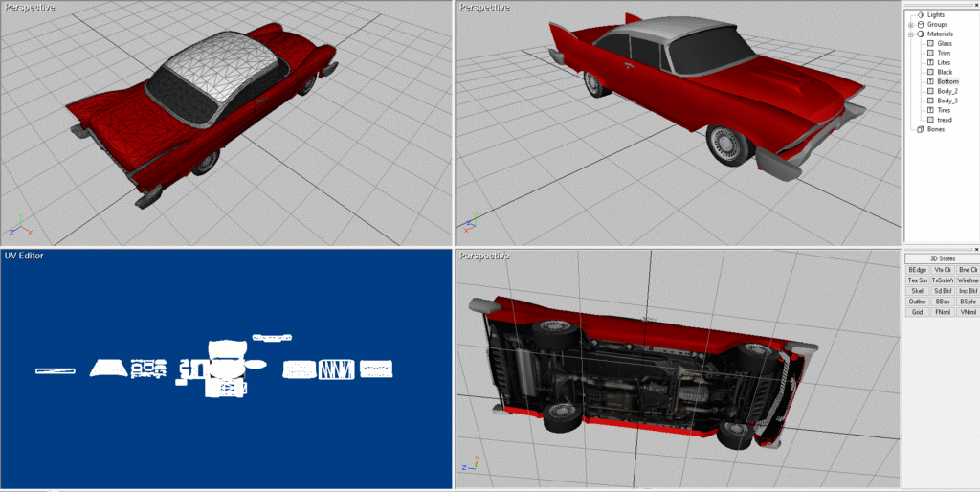Click the axis gizmo in the wireframe viewport
The height and width of the screenshot is (492, 980).
17,228
